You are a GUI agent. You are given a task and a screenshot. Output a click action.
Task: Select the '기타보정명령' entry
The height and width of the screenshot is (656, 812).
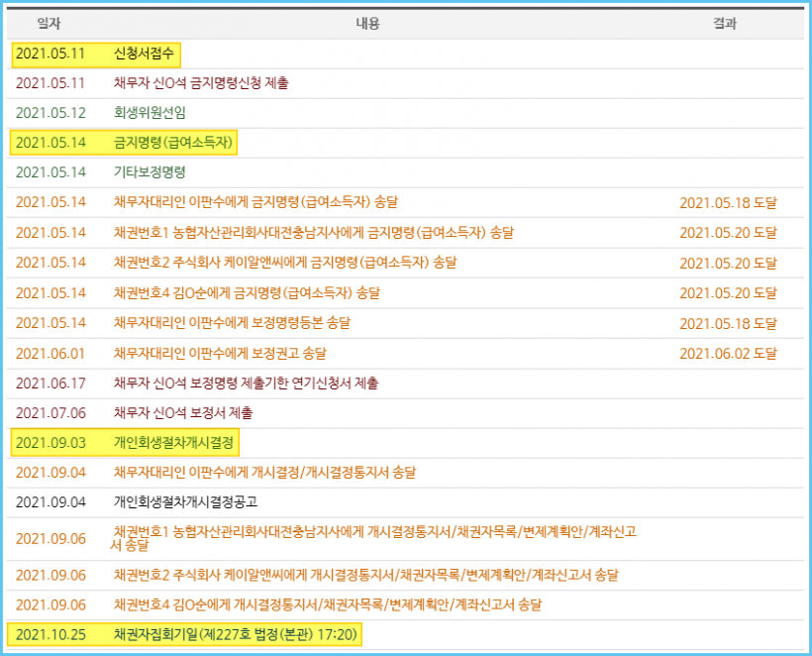[x=150, y=172]
